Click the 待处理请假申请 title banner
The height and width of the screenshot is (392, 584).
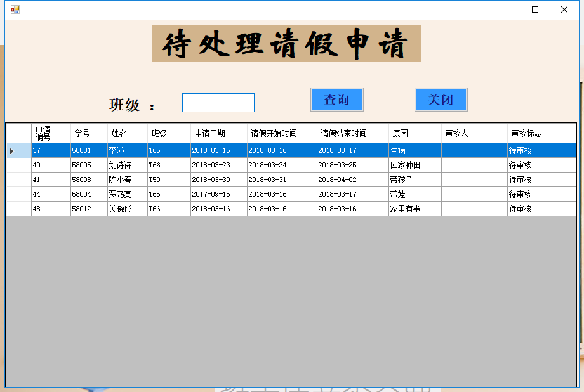286,43
